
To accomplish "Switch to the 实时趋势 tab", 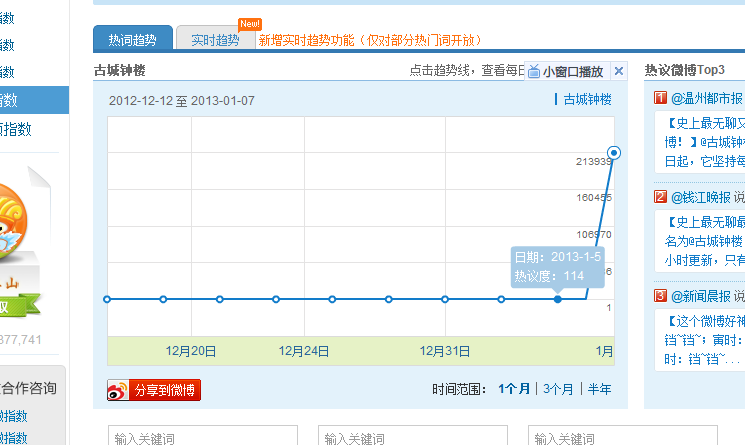I will 214,40.
